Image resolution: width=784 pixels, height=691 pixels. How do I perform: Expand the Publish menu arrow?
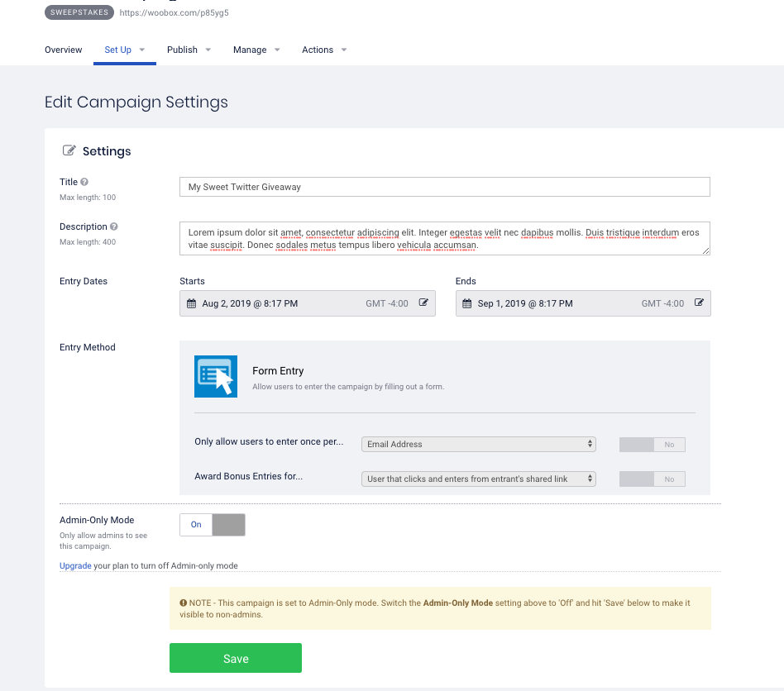tap(208, 50)
